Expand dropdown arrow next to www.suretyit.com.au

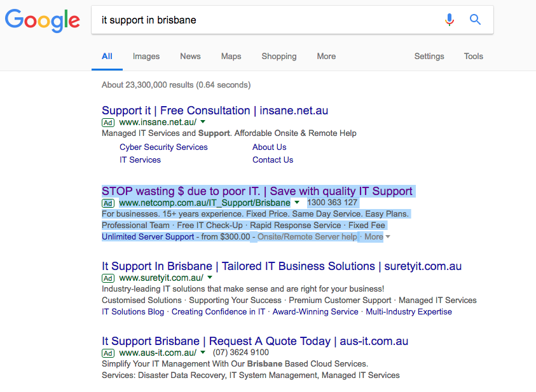click(210, 277)
